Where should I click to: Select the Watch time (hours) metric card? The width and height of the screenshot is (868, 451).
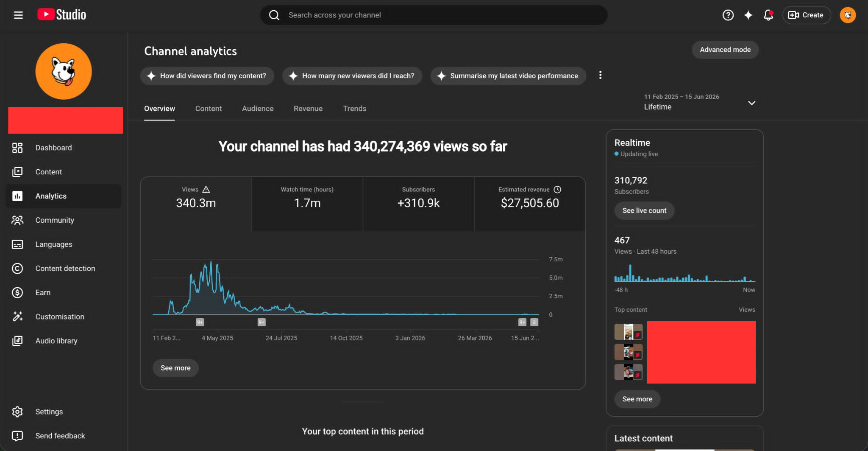[x=307, y=204]
